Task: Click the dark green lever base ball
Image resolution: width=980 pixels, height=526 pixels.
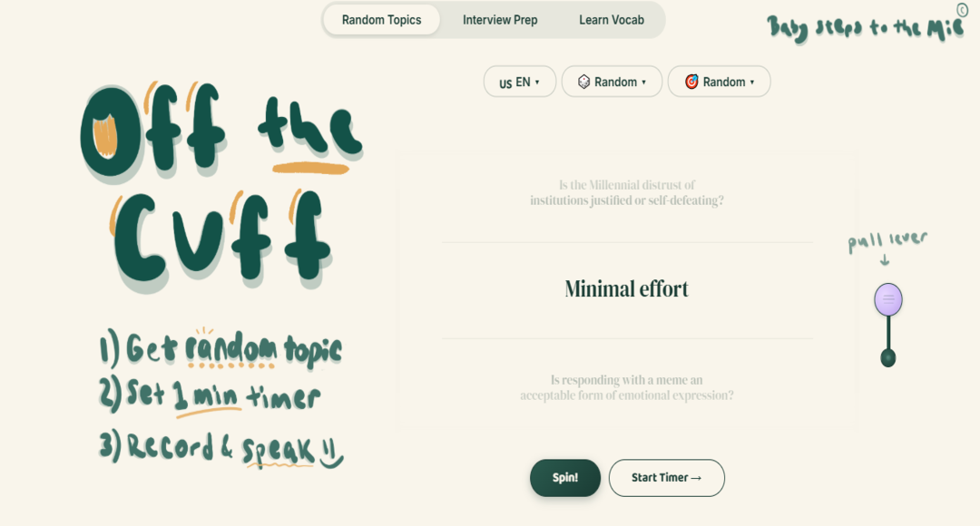Action: click(888, 358)
